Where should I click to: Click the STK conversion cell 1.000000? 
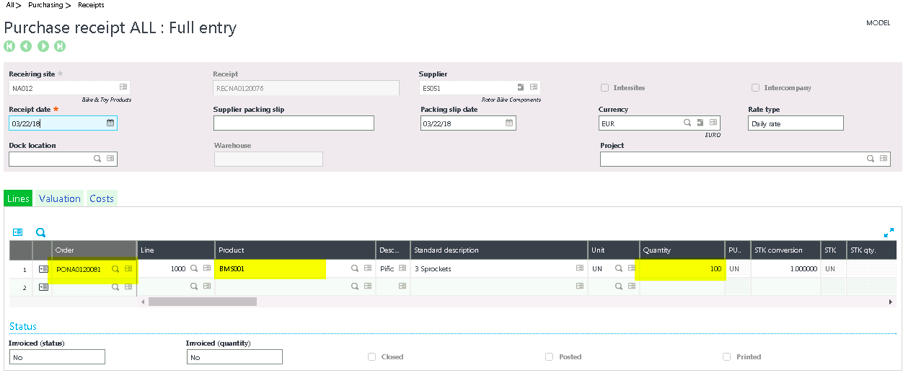[785, 269]
